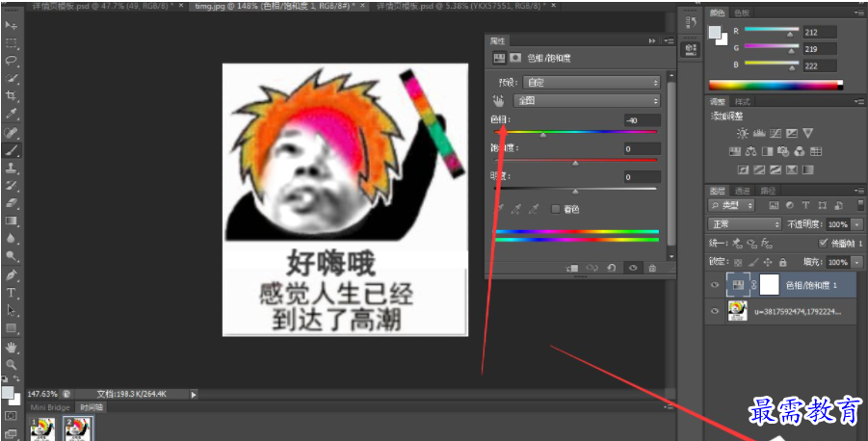
Task: Toggle lock layer position
Action: [x=768, y=262]
